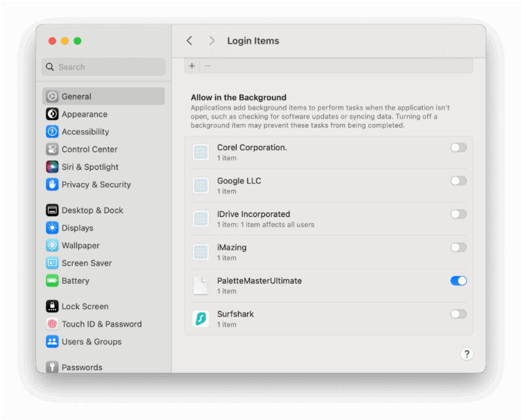The image size is (521, 420).
Task: Click the Search field
Action: 103,67
